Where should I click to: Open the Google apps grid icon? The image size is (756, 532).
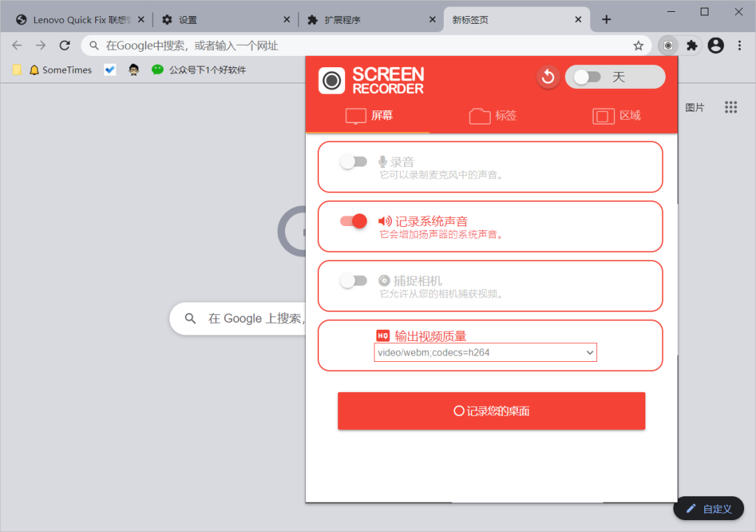click(x=731, y=107)
